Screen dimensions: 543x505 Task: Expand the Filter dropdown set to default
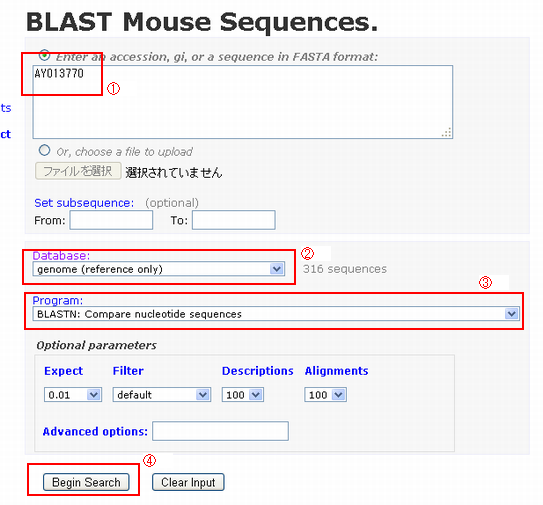pyautogui.click(x=162, y=395)
